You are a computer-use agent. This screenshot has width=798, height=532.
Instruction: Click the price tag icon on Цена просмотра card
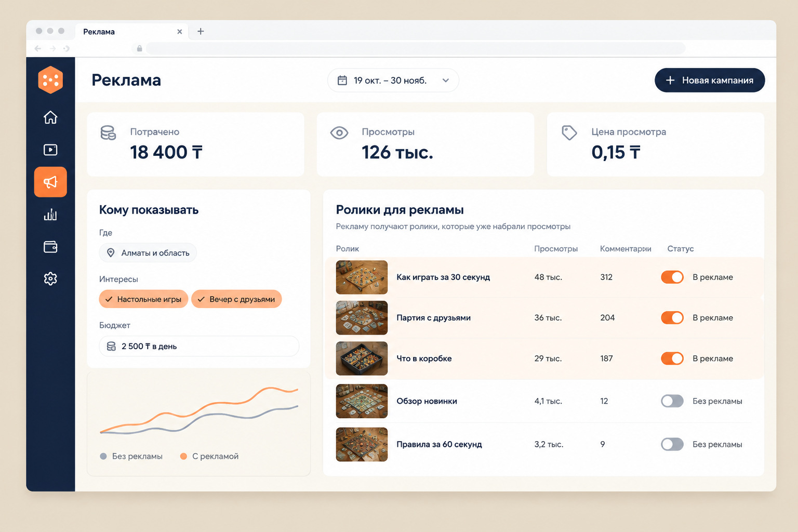pos(569,132)
